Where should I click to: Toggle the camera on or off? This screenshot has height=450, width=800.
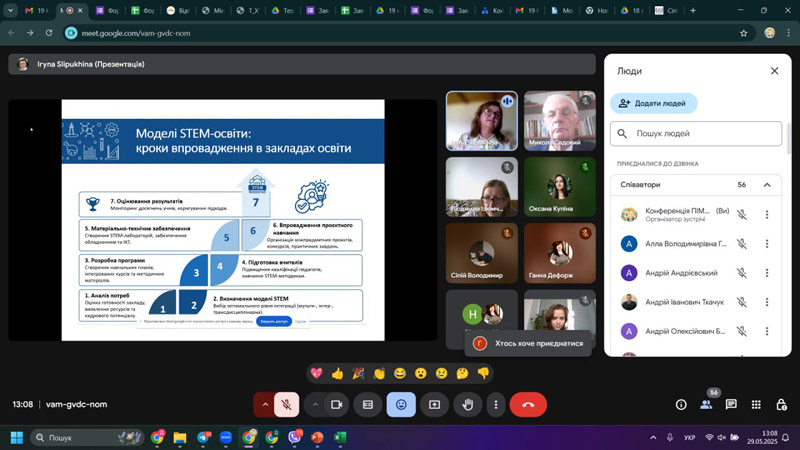point(336,404)
